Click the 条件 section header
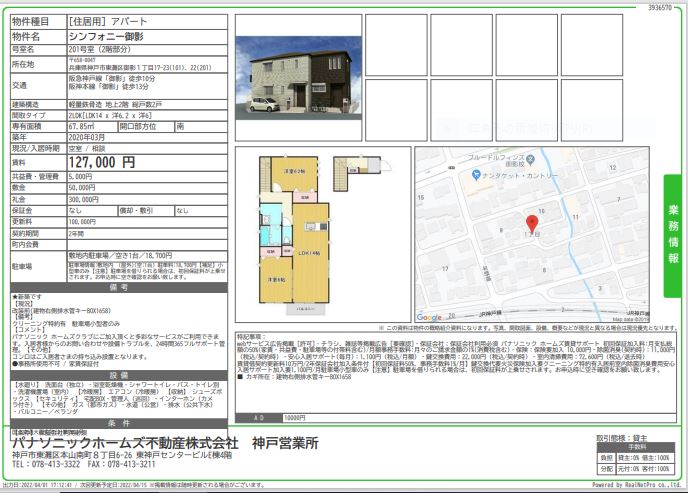The height and width of the screenshot is (493, 688). click(119, 423)
